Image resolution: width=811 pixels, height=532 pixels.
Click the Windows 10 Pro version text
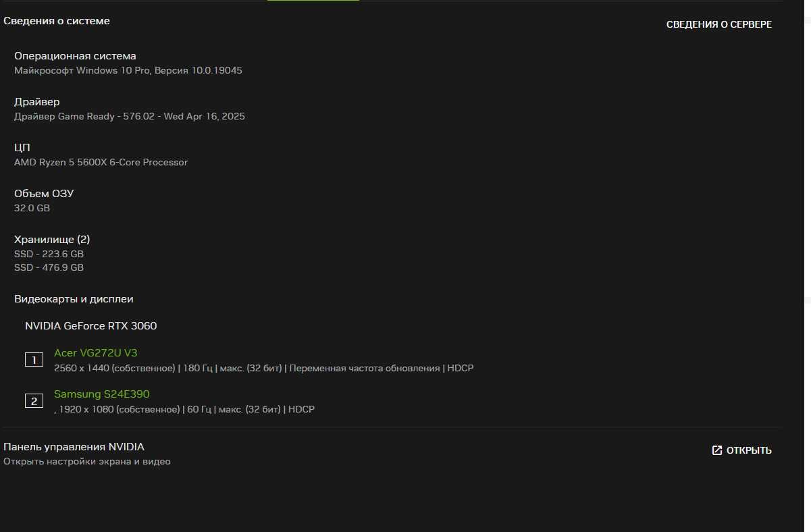tap(128, 70)
